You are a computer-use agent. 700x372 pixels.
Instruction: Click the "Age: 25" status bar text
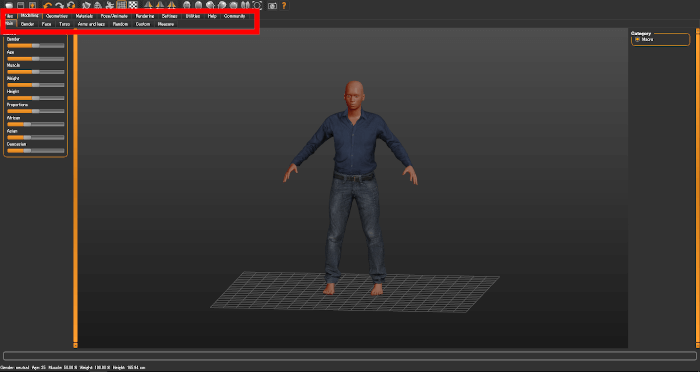pyautogui.click(x=38, y=368)
